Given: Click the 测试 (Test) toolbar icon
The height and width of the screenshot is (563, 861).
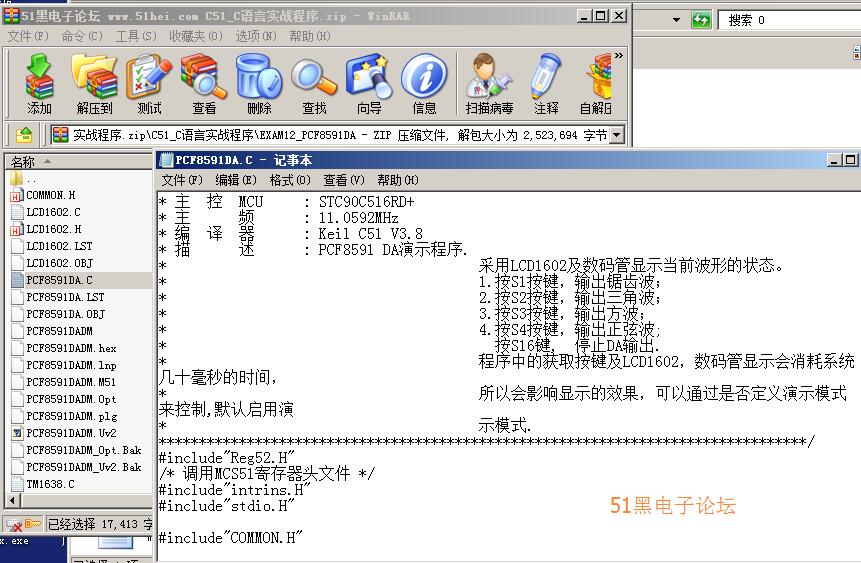Looking at the screenshot, I should (149, 84).
